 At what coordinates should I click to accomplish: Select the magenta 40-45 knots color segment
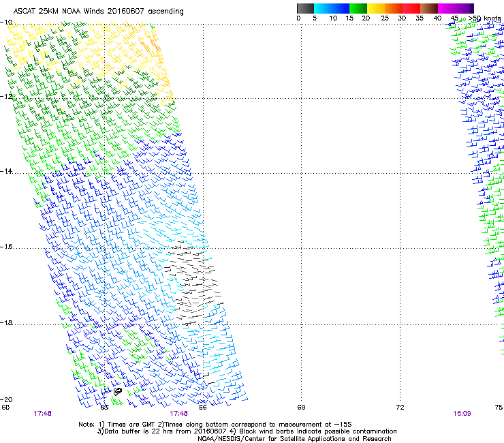(448, 8)
